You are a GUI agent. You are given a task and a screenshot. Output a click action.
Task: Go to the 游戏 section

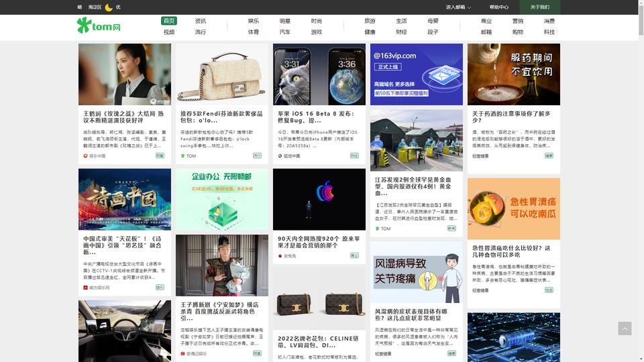pos(316,32)
